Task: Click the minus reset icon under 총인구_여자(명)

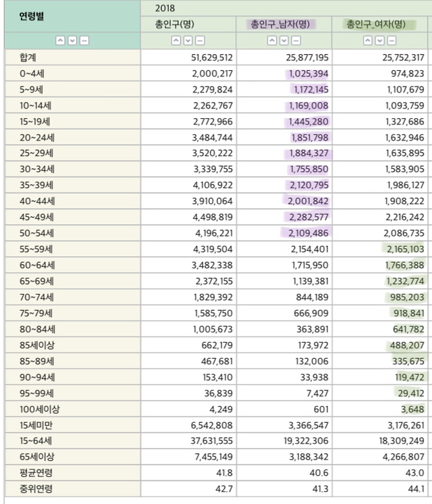Action: (391, 41)
